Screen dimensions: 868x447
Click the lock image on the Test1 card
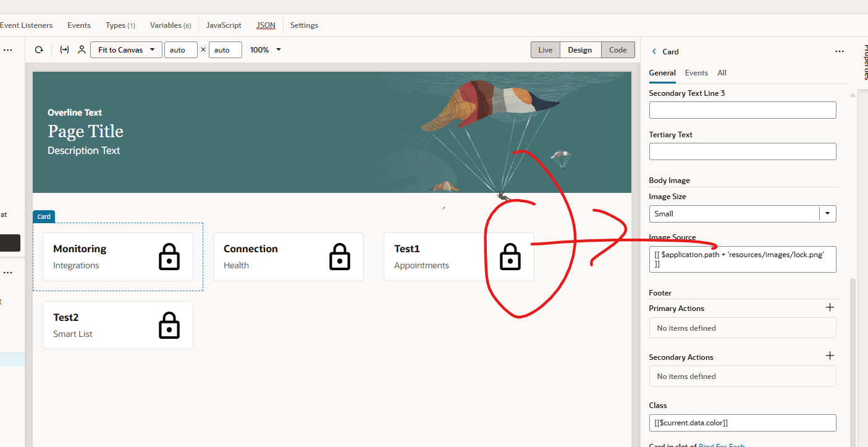(510, 257)
